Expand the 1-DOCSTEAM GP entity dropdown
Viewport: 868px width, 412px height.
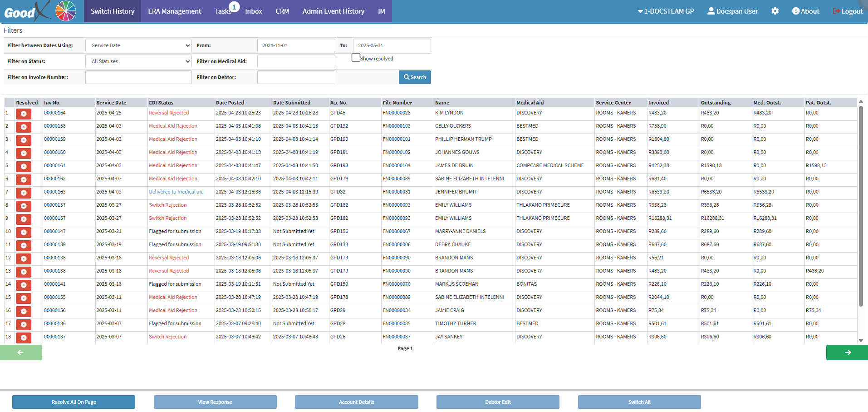click(666, 11)
